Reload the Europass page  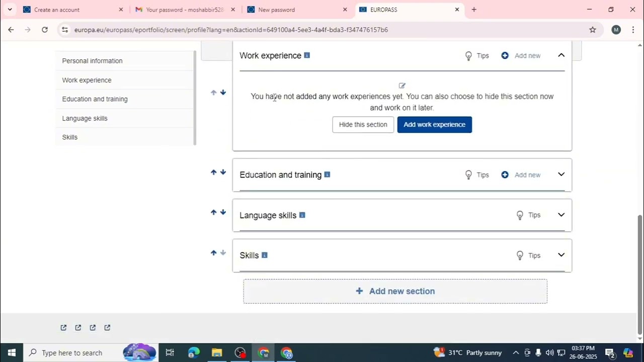45,30
